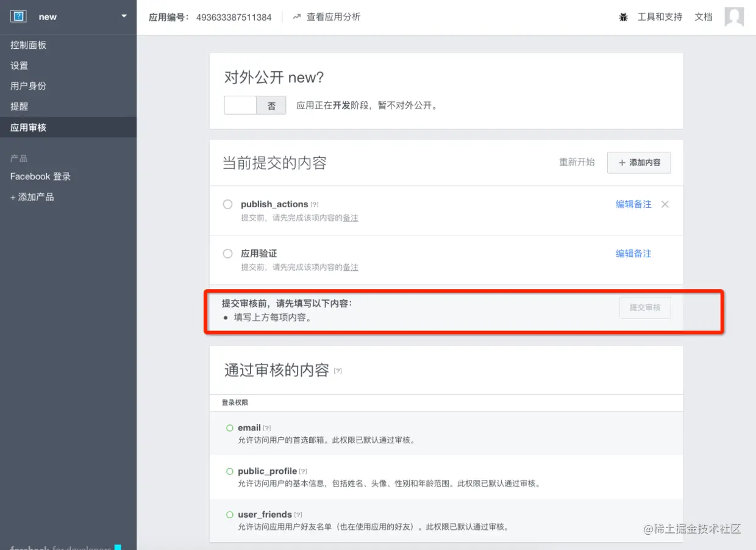Click the 应用验证 item title
The height and width of the screenshot is (550, 756).
pyautogui.click(x=259, y=254)
